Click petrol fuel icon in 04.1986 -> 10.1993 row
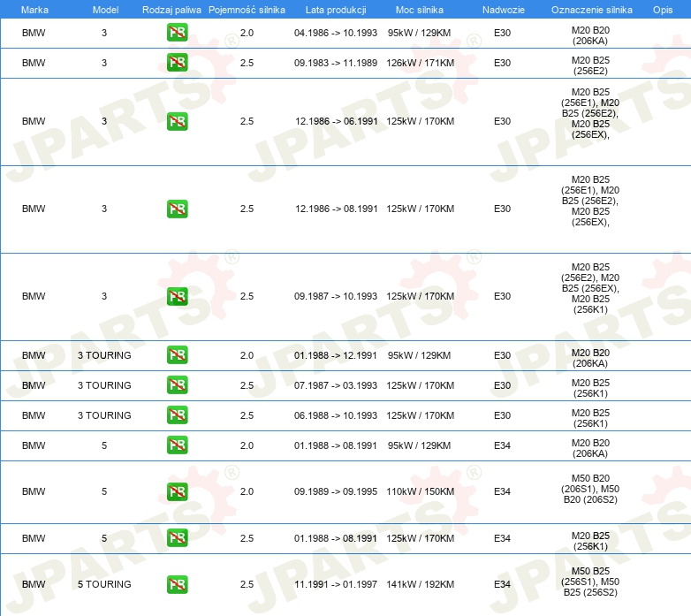Viewport: 691px width, 616px height. [177, 33]
